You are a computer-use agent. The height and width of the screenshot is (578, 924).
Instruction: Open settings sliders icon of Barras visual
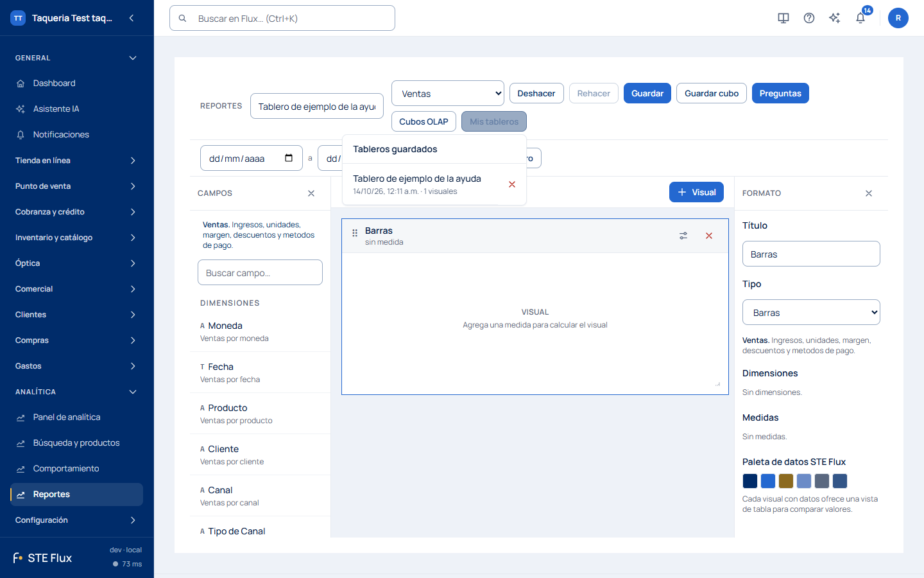(x=683, y=236)
